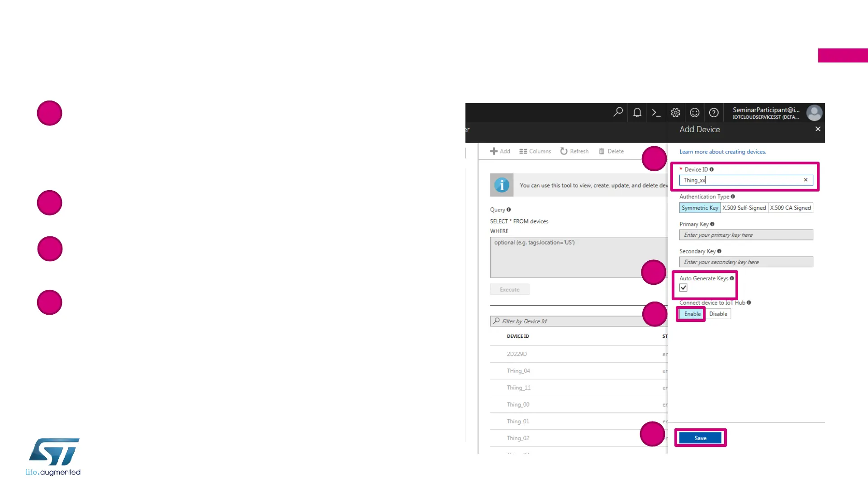Toggle Auto Generate Keys checkbox

click(683, 288)
